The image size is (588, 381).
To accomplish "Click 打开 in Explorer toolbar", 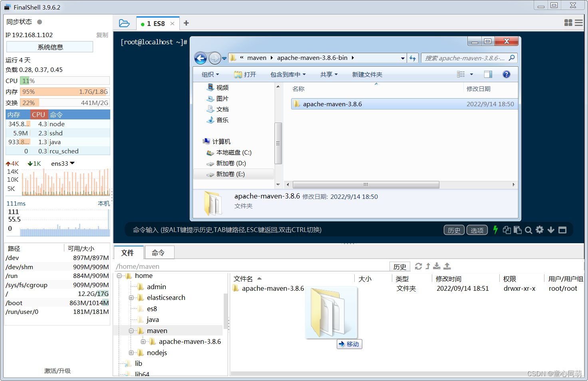I will coord(245,75).
